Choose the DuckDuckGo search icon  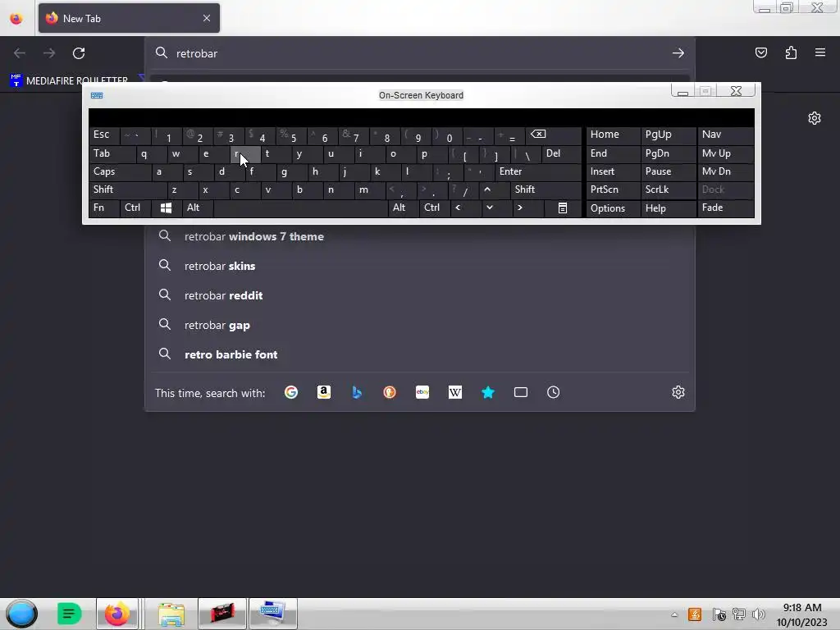coord(390,392)
